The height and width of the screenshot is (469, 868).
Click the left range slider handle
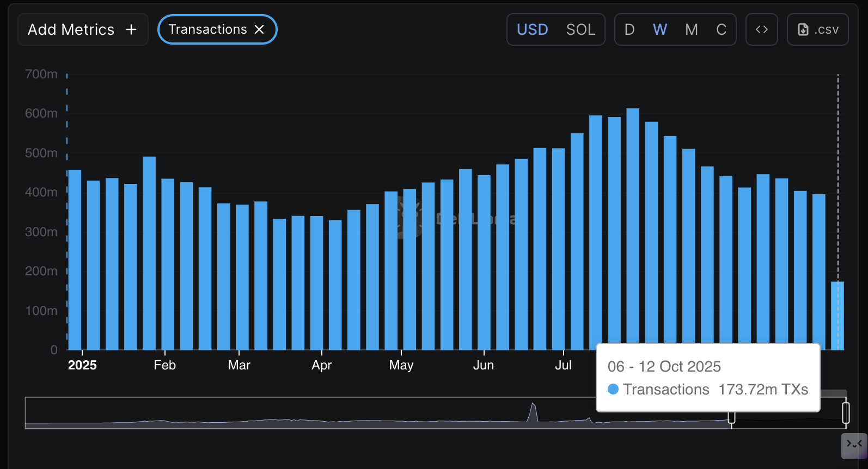click(731, 416)
